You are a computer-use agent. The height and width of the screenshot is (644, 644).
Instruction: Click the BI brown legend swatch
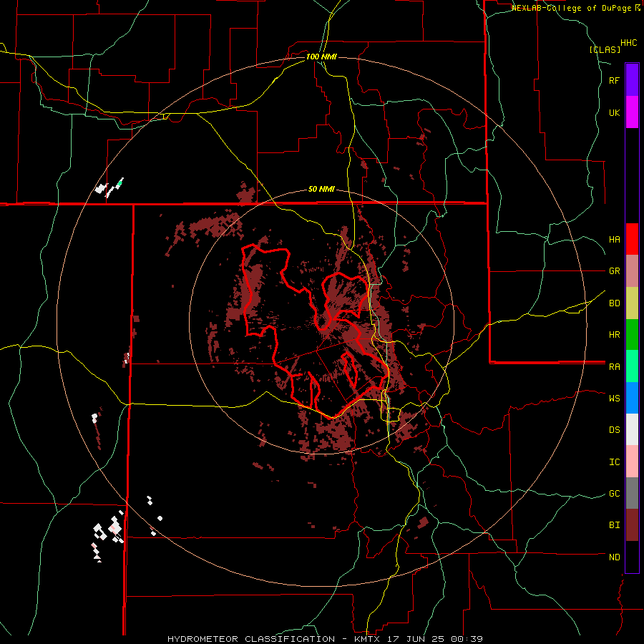632,525
